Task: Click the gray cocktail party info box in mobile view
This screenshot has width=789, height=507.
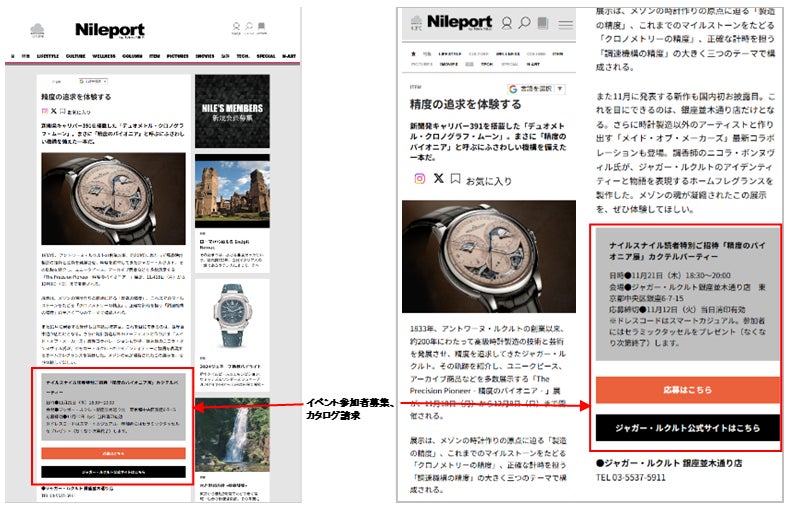Action: 687,294
